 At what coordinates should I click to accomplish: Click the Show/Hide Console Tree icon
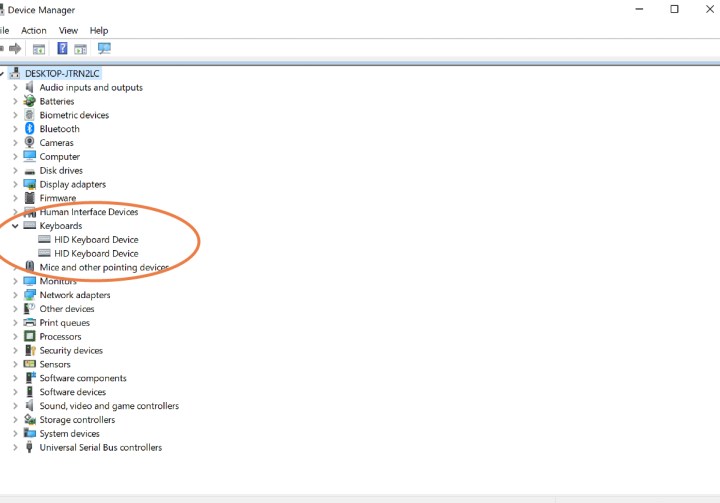tap(39, 48)
